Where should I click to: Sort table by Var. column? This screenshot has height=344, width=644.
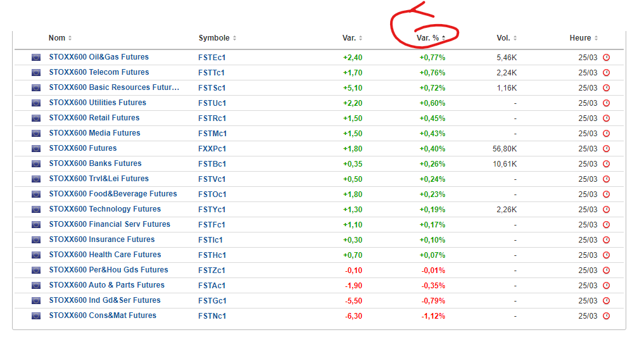point(352,38)
